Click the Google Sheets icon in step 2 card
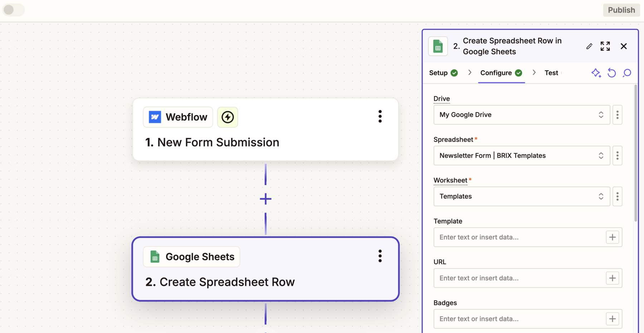The height and width of the screenshot is (333, 644). pos(155,257)
